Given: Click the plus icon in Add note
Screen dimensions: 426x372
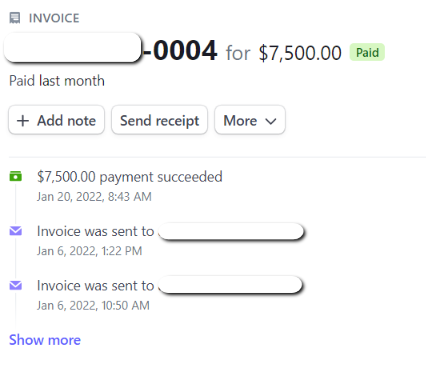Looking at the screenshot, I should point(23,121).
